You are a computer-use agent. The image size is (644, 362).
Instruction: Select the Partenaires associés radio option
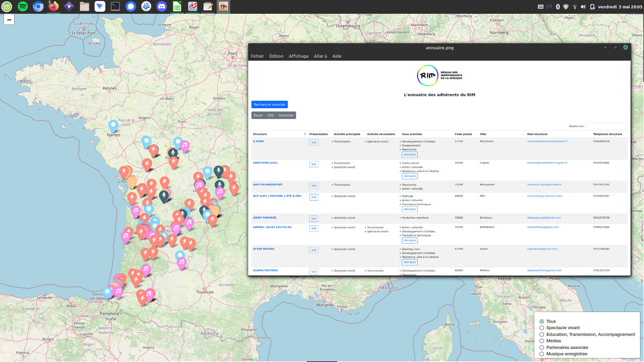coord(542,348)
